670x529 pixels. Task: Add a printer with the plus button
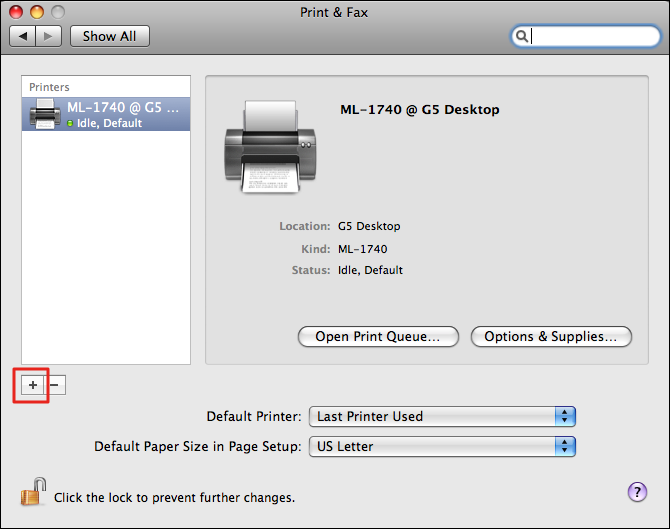tap(32, 385)
